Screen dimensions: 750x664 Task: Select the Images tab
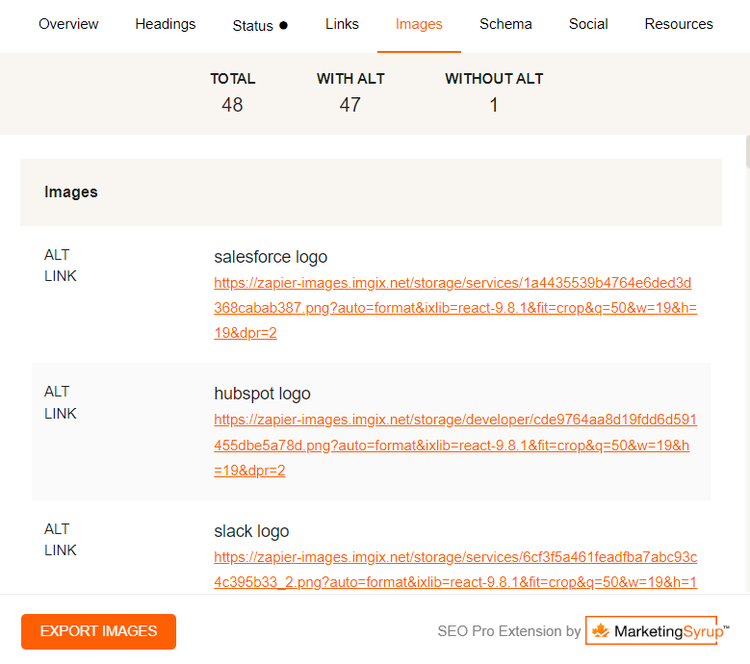(x=419, y=24)
